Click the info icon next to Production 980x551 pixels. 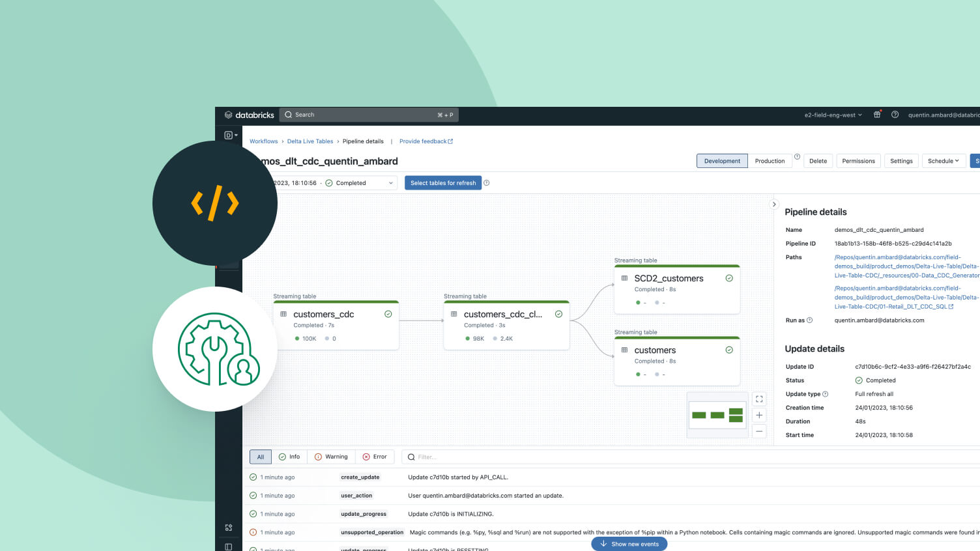click(x=797, y=157)
